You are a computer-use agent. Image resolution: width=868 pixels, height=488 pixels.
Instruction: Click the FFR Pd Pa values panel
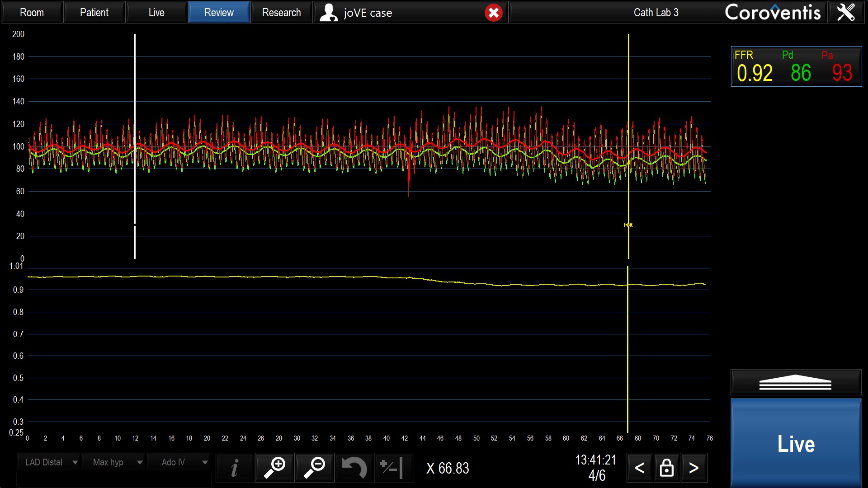tap(796, 66)
